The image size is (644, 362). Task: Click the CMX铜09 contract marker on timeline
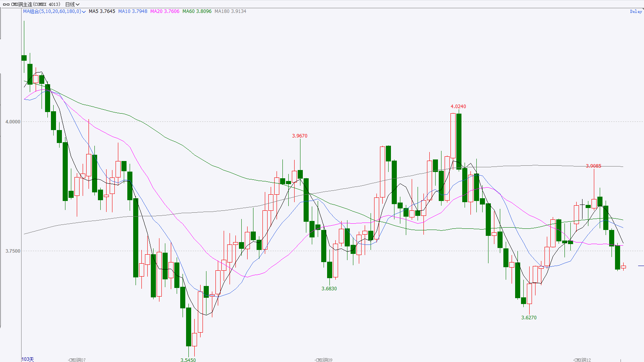pos(324,360)
